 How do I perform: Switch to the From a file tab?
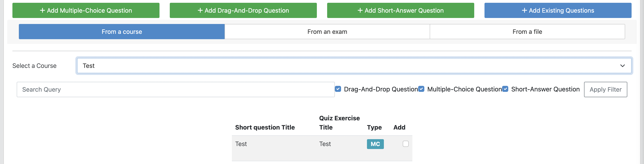(527, 32)
